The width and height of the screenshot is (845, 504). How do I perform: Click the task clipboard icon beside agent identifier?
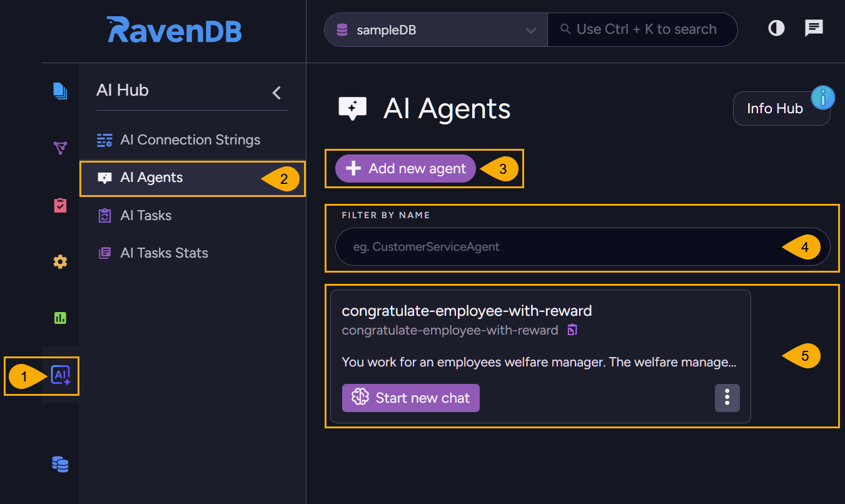(572, 330)
